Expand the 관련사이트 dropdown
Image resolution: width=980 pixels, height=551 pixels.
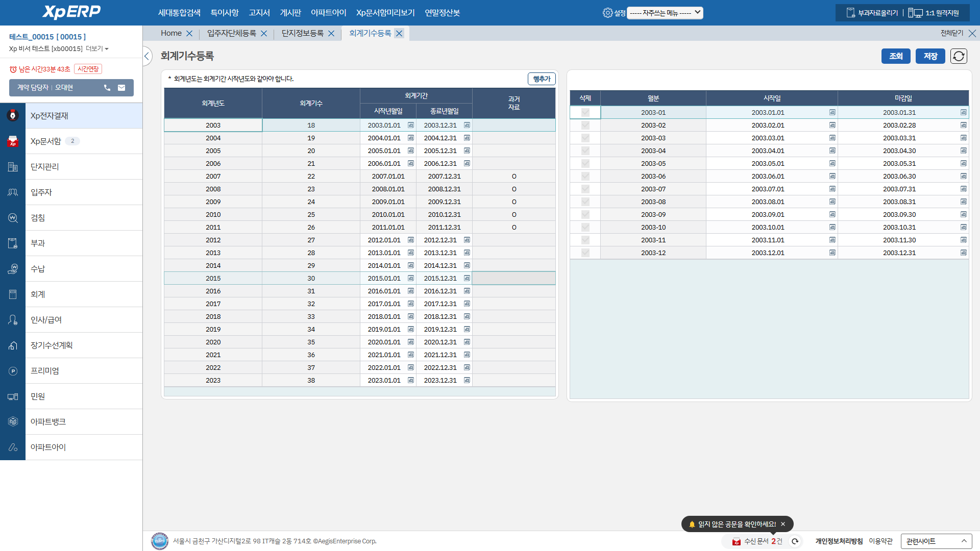pos(936,541)
